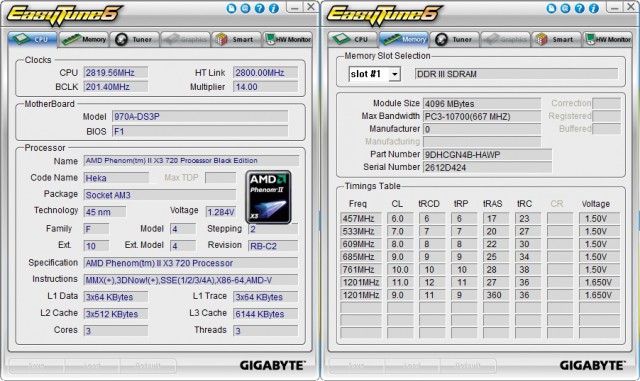Click the magnifier icon in right window header
The width and height of the screenshot is (640, 381).
pos(565,8)
